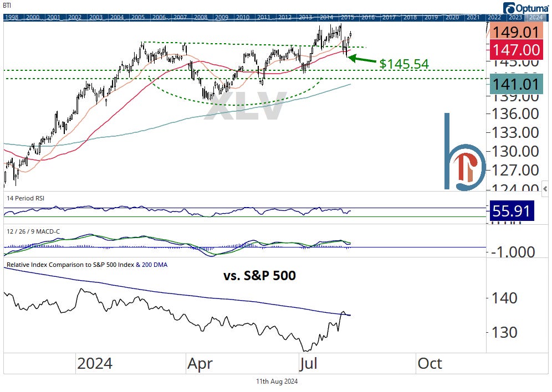This screenshot has height=392, width=552.
Task: Navigate to 2022 on the year timeline
Action: [494, 17]
